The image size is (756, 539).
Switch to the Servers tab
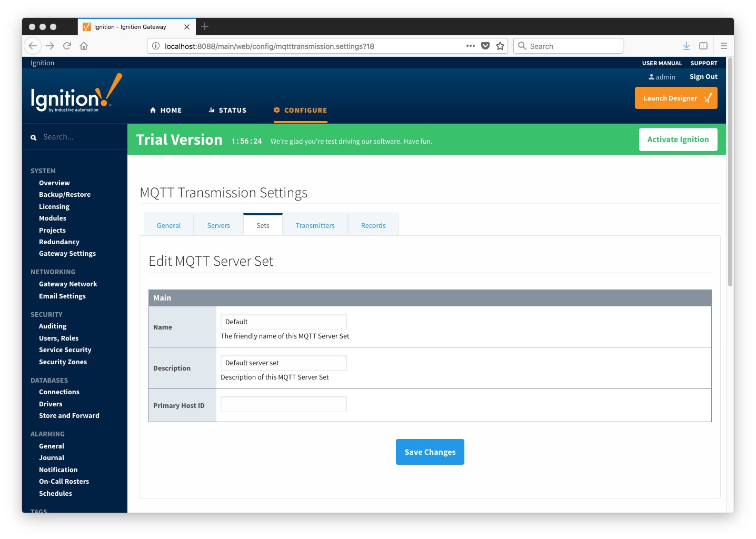click(x=218, y=225)
